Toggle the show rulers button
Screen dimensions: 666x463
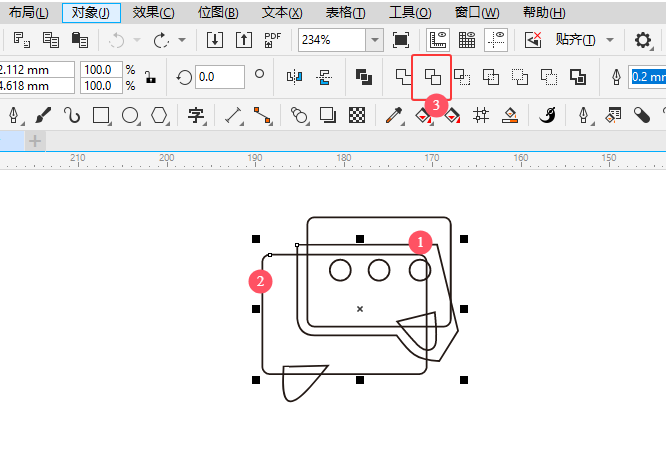tap(437, 40)
